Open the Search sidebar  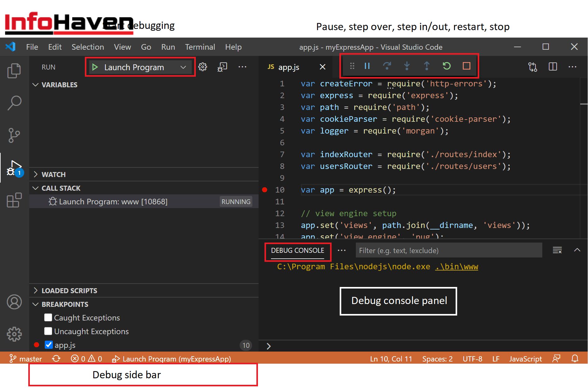pyautogui.click(x=14, y=102)
